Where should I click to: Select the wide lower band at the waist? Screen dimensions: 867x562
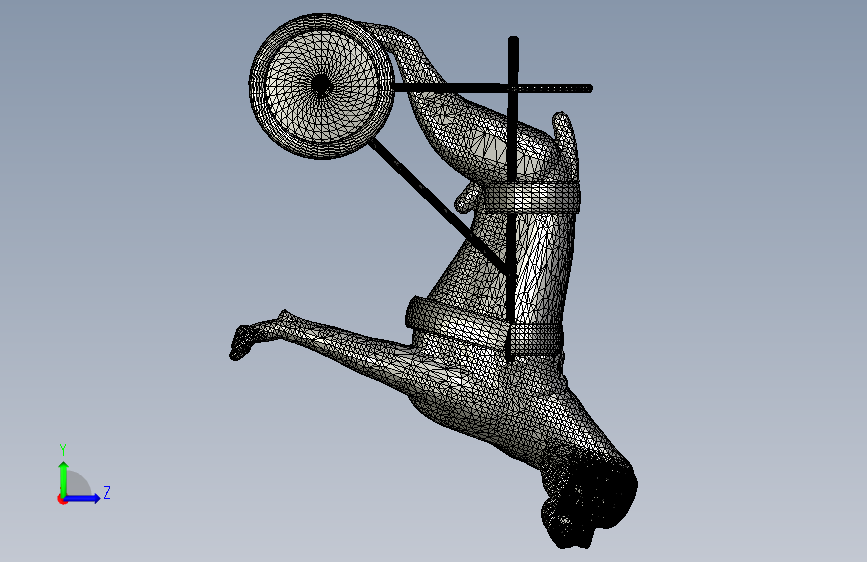pyautogui.click(x=484, y=327)
